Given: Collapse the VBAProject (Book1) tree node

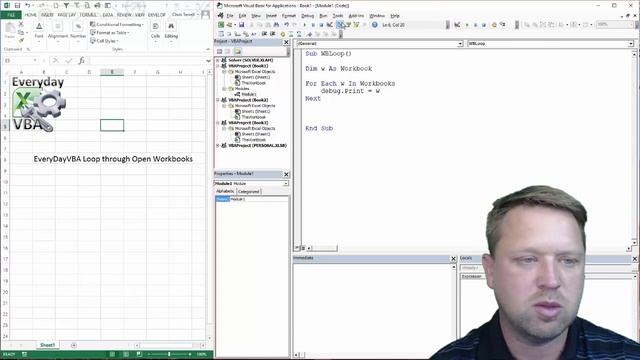Looking at the screenshot, I should point(218,66).
